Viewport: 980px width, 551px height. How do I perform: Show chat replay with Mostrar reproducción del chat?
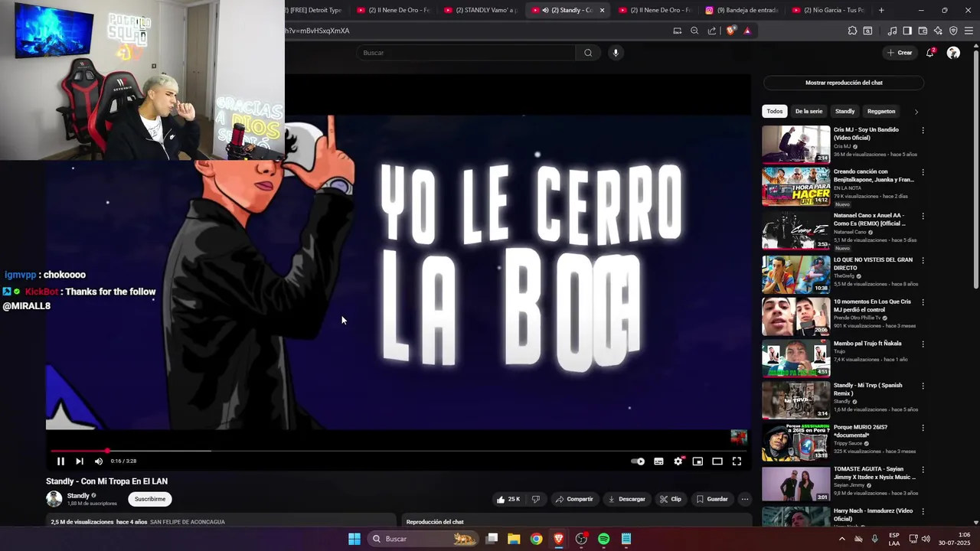pos(844,83)
